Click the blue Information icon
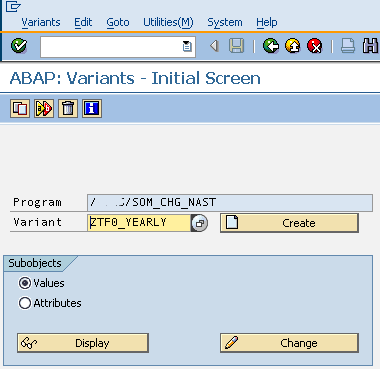380x369 pixels. point(92,108)
